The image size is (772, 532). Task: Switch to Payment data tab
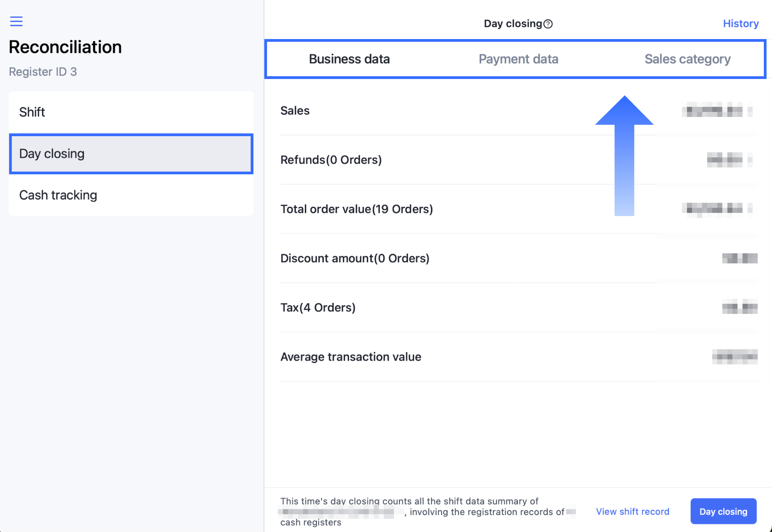518,59
